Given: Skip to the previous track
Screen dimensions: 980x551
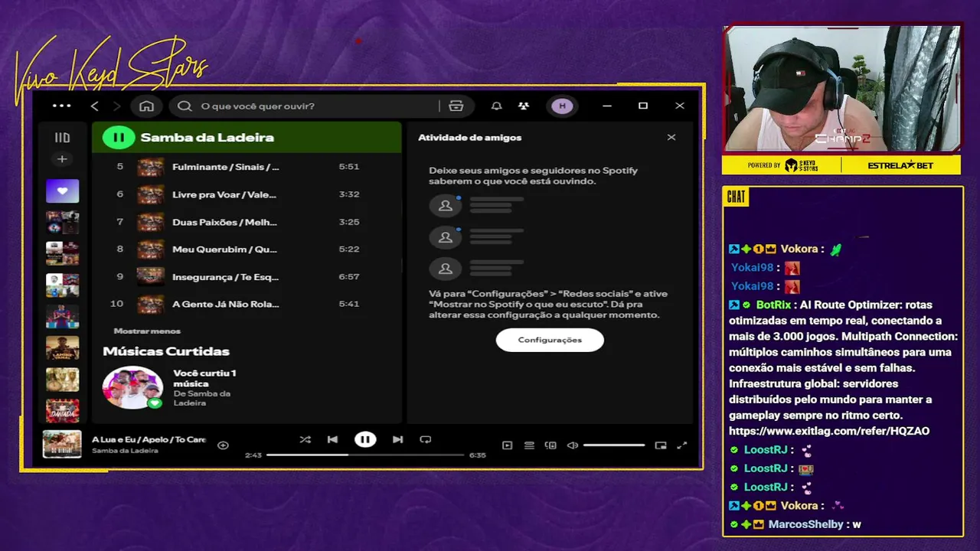Looking at the screenshot, I should [332, 439].
